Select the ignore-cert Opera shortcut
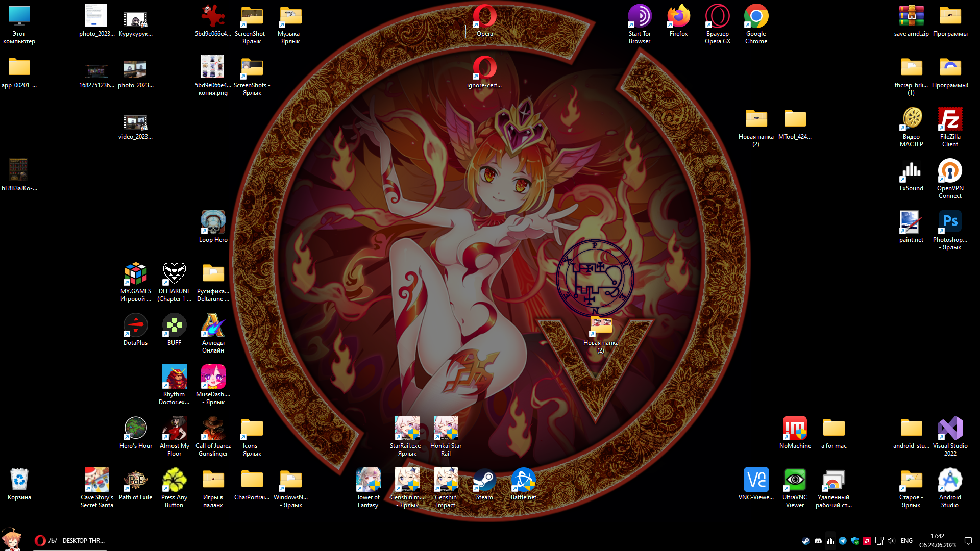The image size is (980, 551). point(484,72)
